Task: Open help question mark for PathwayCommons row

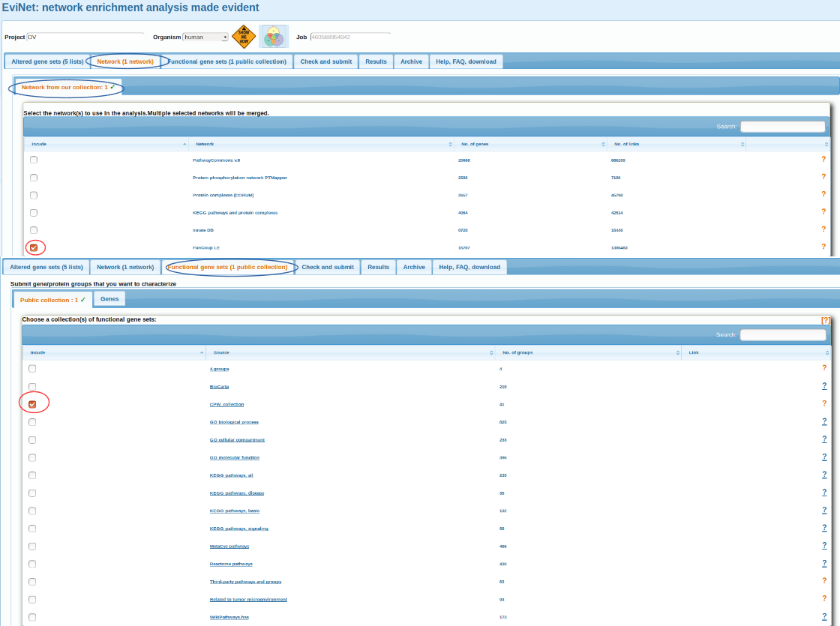Action: tap(823, 159)
